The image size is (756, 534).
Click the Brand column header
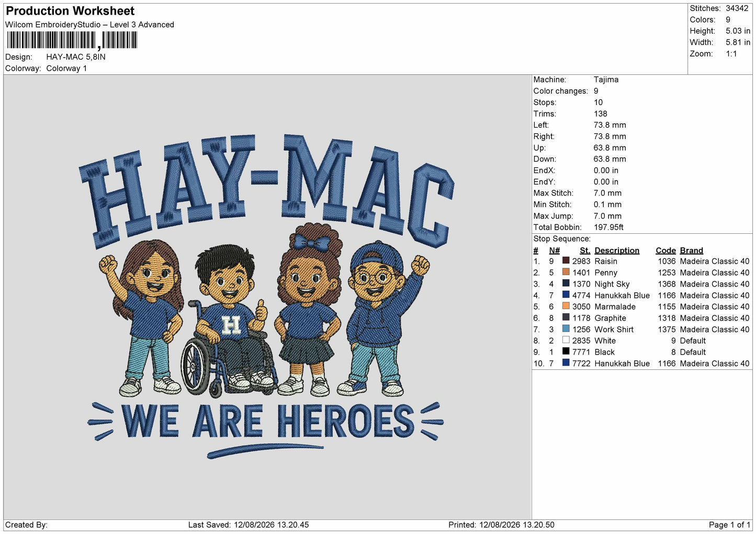pyautogui.click(x=692, y=251)
